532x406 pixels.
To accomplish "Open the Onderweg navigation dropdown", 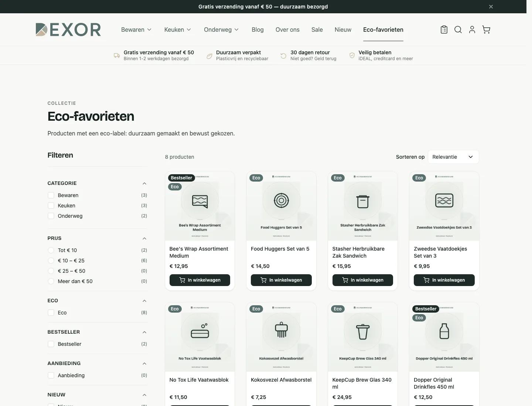I will coord(222,30).
